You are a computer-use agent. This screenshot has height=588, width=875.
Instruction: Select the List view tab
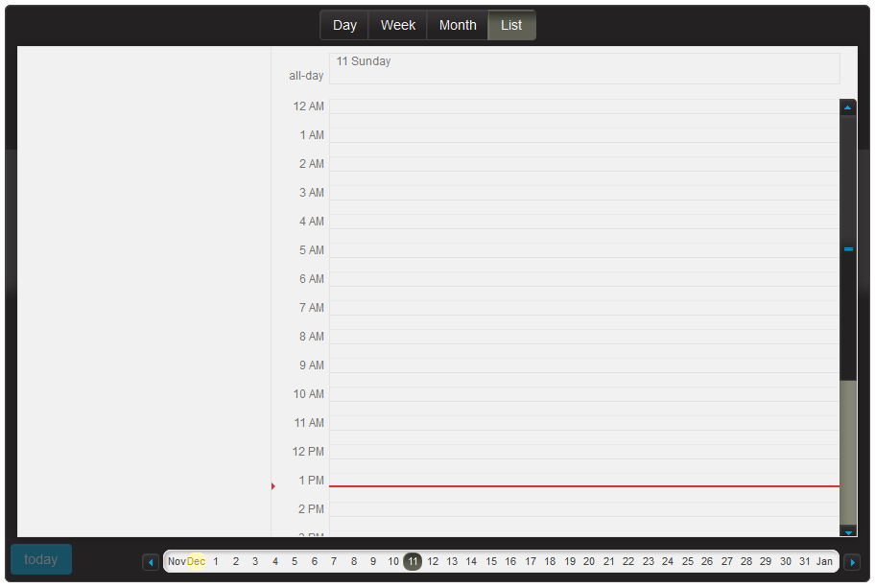(x=511, y=26)
